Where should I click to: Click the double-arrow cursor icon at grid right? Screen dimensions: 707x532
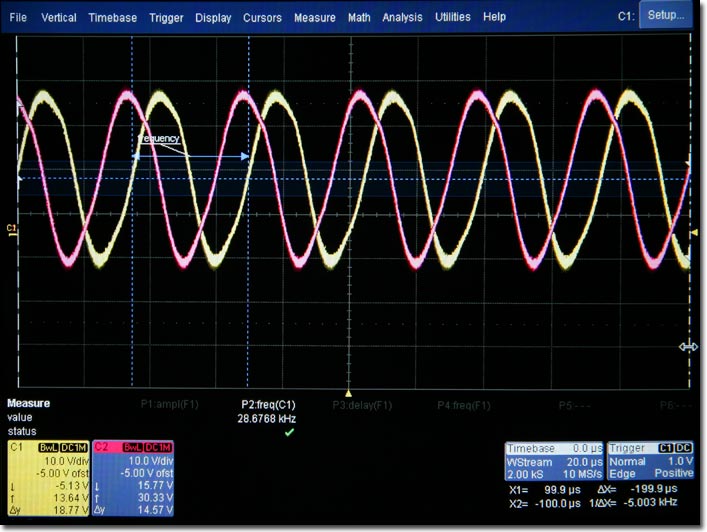[688, 346]
